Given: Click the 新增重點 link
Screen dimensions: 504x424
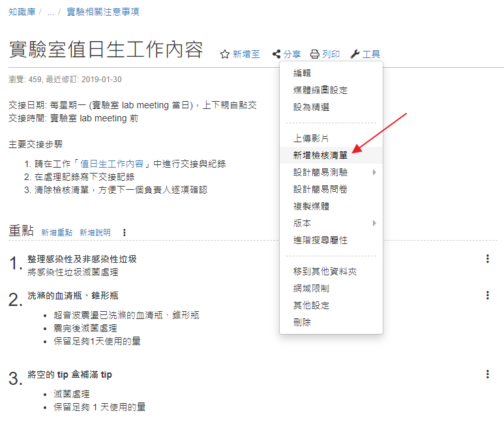Looking at the screenshot, I should 57,232.
